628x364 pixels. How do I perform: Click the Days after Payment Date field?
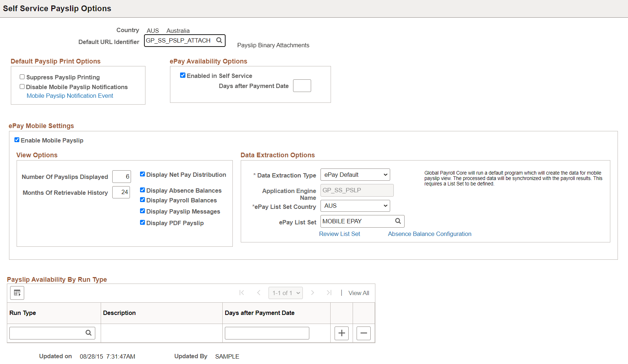pyautogui.click(x=302, y=85)
